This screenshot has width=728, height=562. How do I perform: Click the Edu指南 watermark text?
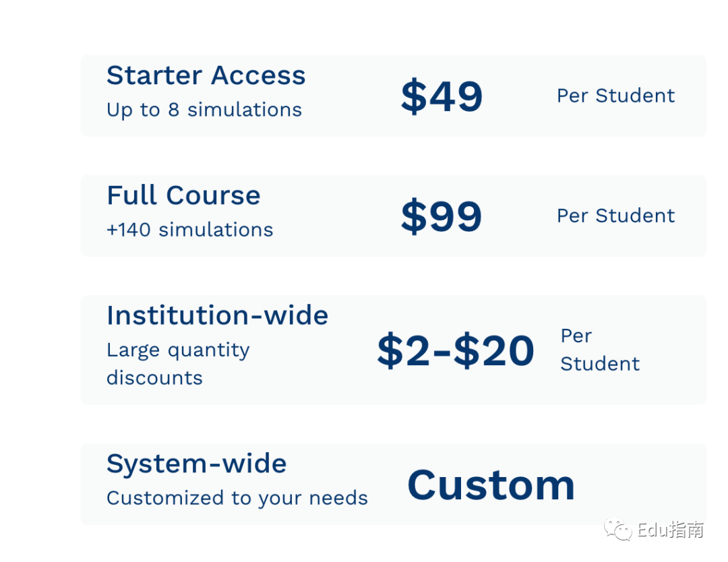[671, 530]
